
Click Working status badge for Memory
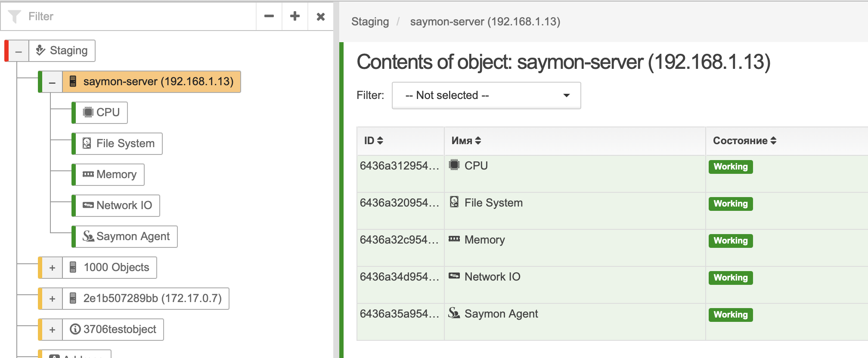coord(731,241)
